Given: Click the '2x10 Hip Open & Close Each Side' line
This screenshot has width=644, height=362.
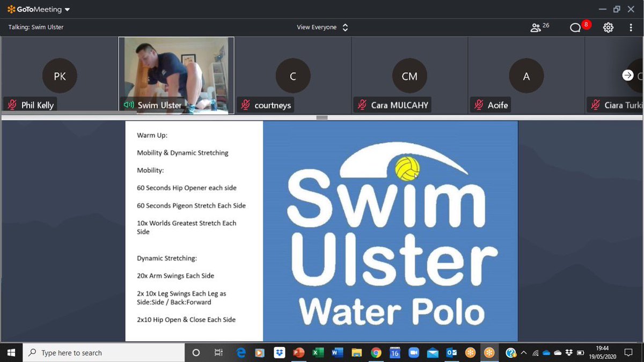Looking at the screenshot, I should click(186, 320).
